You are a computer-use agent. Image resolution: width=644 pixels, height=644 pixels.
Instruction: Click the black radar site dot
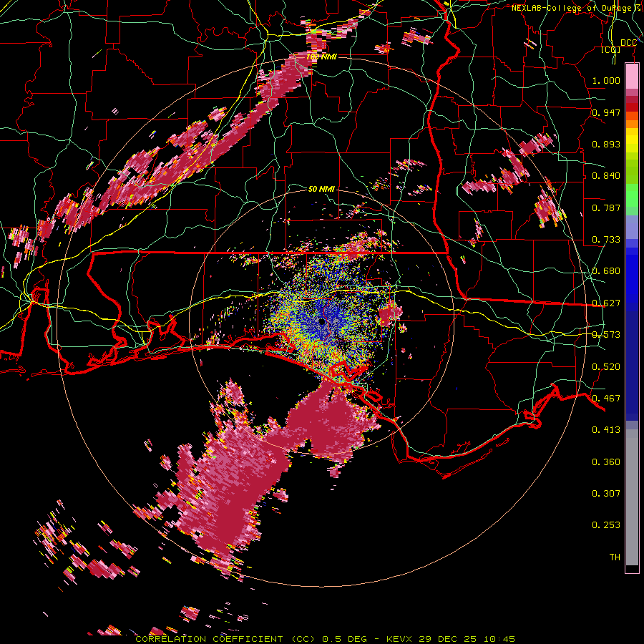point(323,322)
